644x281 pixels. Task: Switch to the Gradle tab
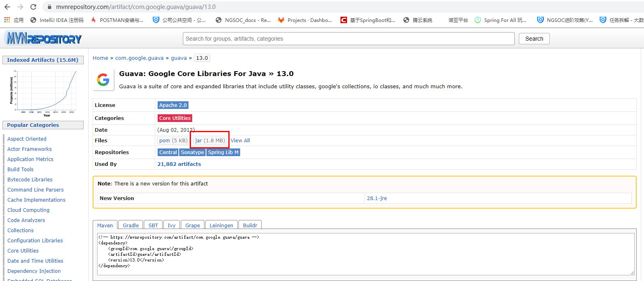click(x=131, y=225)
